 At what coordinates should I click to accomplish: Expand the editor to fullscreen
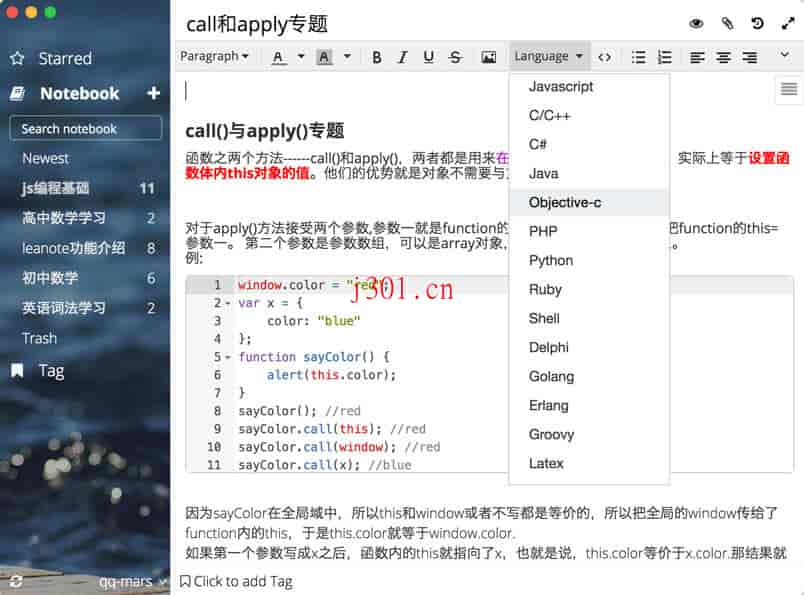point(787,23)
